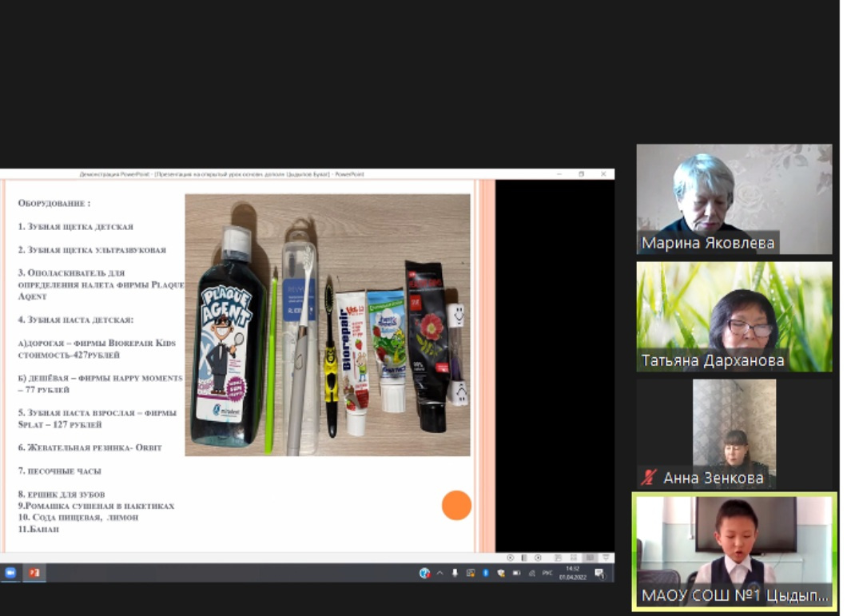Open PowerPoint from the taskbar

(34, 573)
